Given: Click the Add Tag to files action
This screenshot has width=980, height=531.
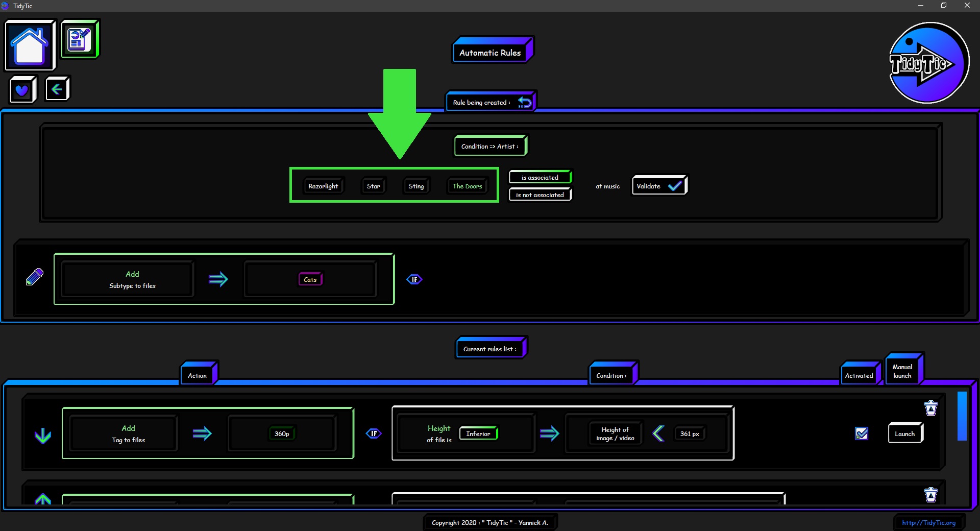Looking at the screenshot, I should tap(124, 433).
